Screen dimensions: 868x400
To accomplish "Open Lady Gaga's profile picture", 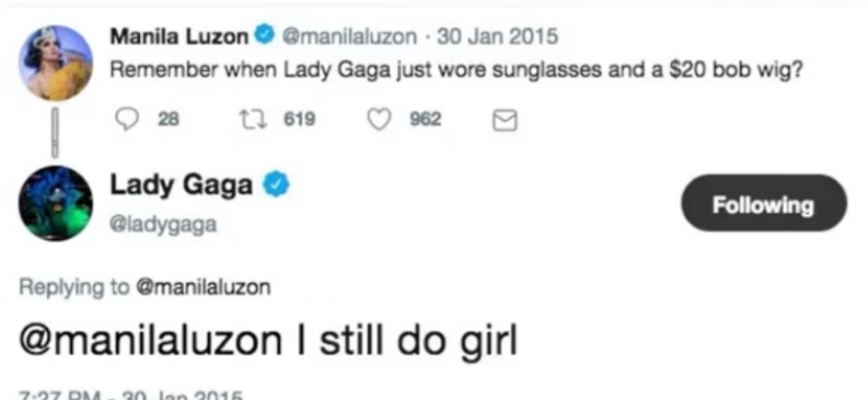I will 55,204.
